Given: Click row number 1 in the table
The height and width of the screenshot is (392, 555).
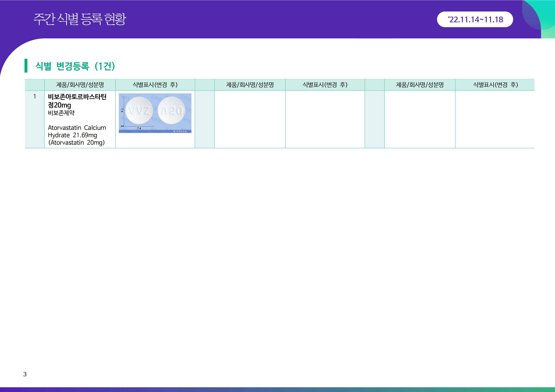Looking at the screenshot, I should coord(34,96).
